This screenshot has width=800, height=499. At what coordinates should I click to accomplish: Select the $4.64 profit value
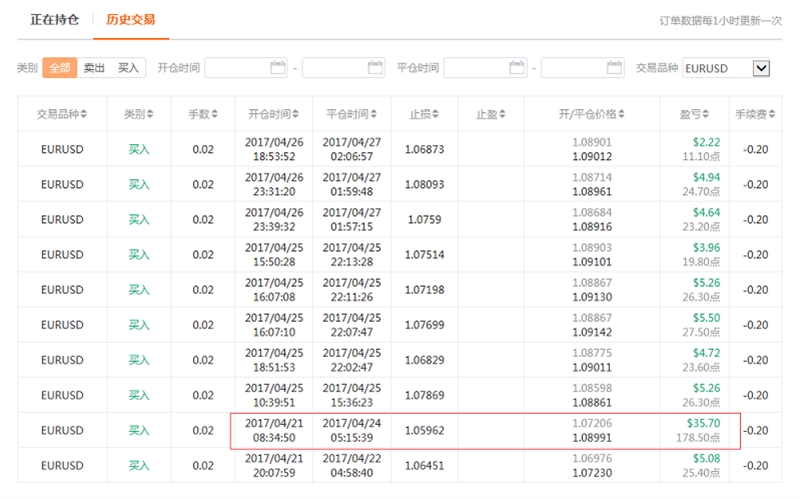pyautogui.click(x=706, y=213)
